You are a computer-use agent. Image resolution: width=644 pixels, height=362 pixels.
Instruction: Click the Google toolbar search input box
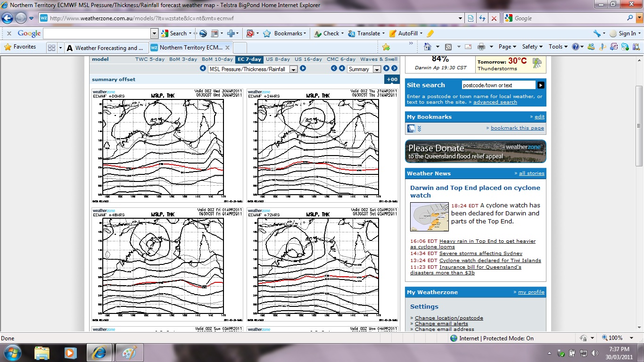(x=97, y=33)
